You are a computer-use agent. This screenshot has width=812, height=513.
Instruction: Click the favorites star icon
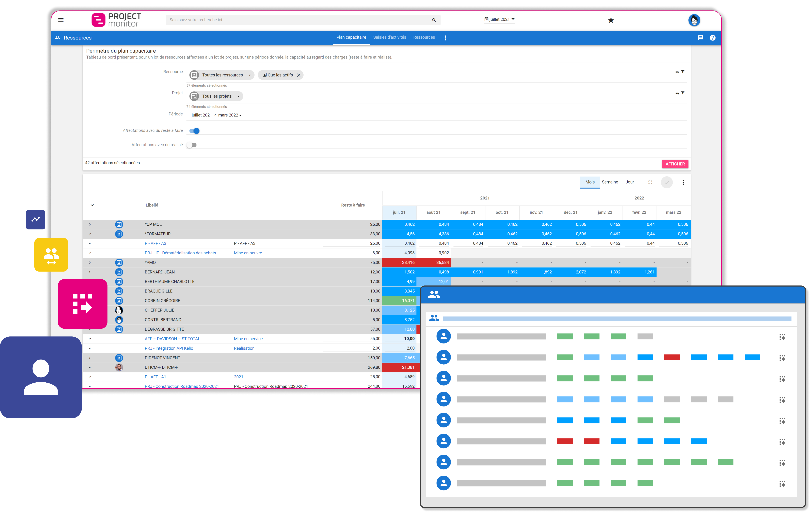point(611,20)
